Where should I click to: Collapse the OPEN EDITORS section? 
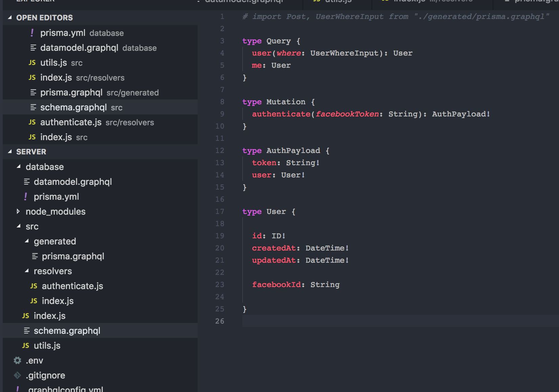click(x=10, y=17)
